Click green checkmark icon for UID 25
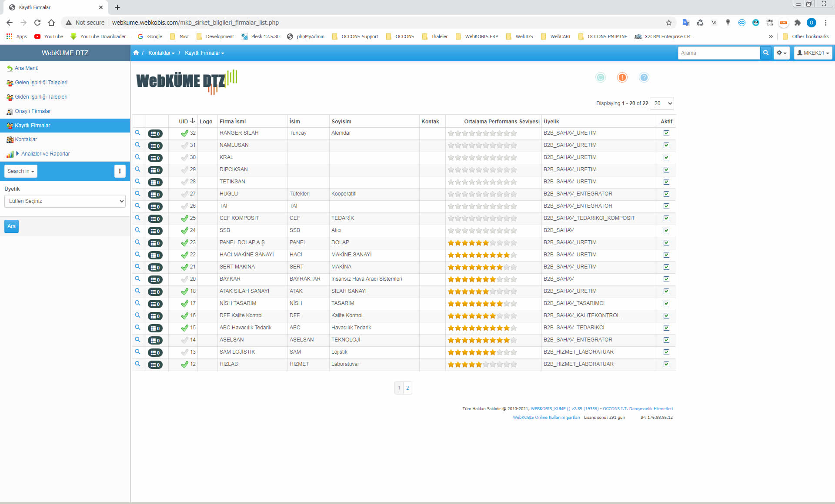 [x=185, y=218]
